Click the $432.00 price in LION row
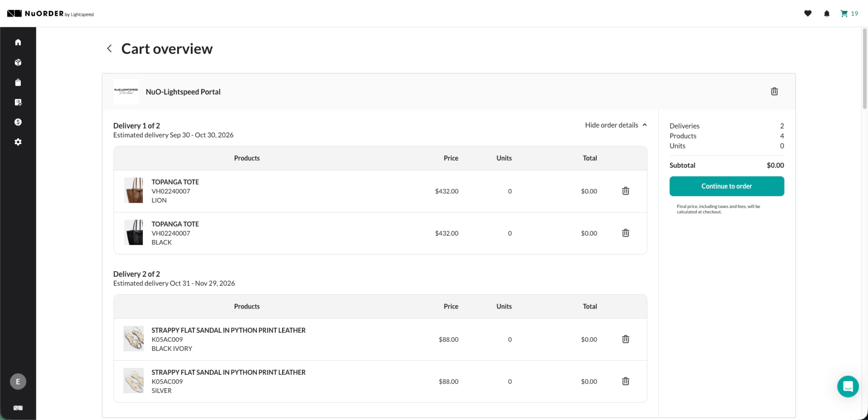The image size is (868, 420). [447, 191]
